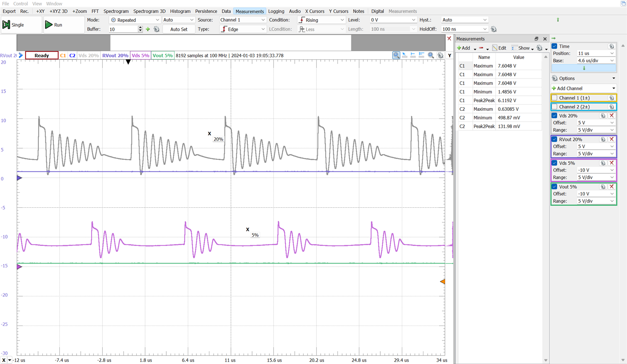Viewport: 627px width, 364px height.
Task: Open plot options gear in the plot toolbar
Action: coord(440,55)
